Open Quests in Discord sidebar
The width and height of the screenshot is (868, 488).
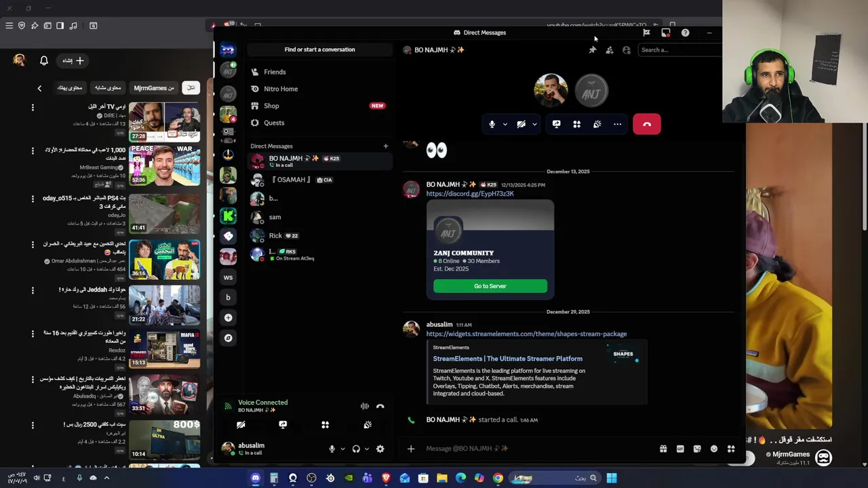(x=319, y=123)
